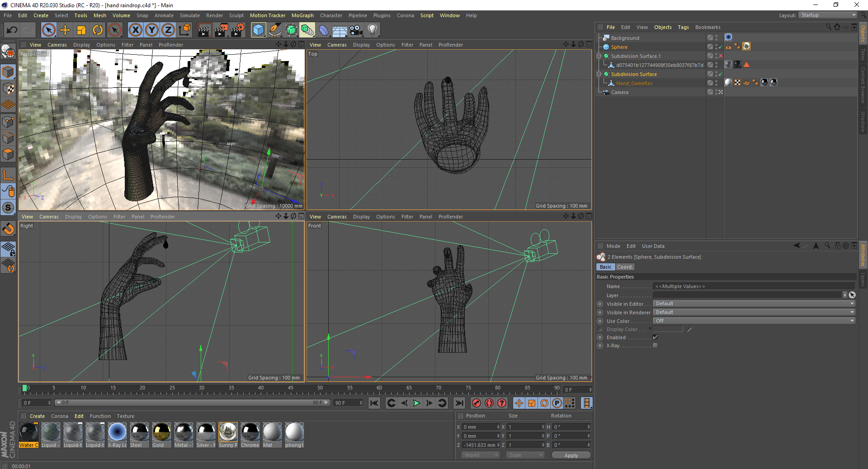The width and height of the screenshot is (868, 469).
Task: Open Visible in Editor dropdown
Action: 755,304
